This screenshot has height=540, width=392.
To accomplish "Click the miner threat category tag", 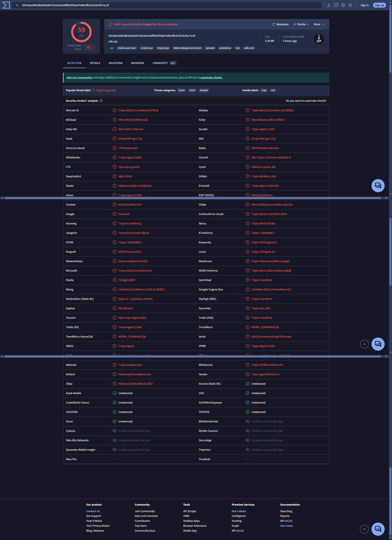I will (192, 90).
